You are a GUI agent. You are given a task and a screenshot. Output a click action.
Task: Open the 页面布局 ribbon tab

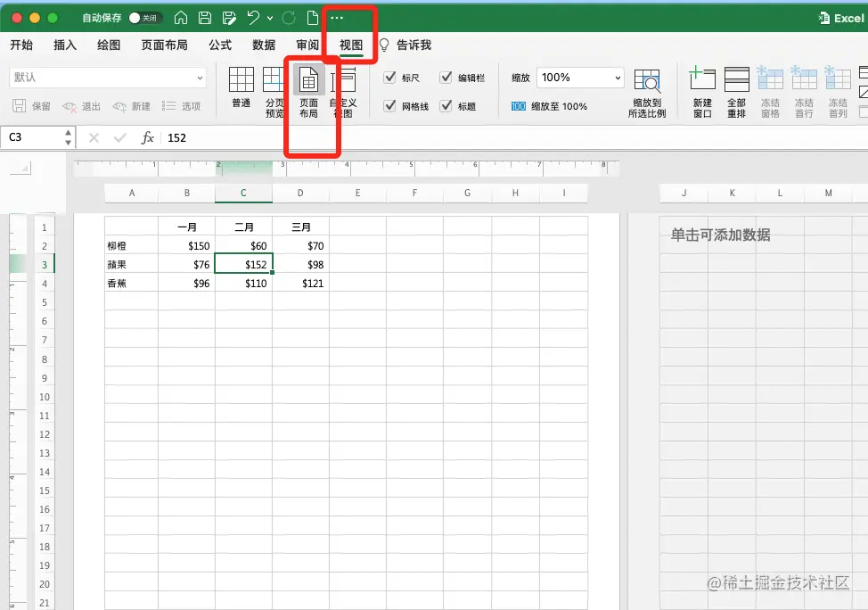coord(164,45)
